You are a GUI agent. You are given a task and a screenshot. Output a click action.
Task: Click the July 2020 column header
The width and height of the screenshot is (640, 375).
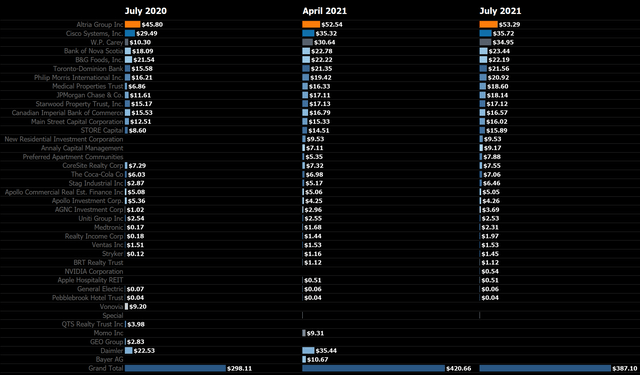point(145,11)
